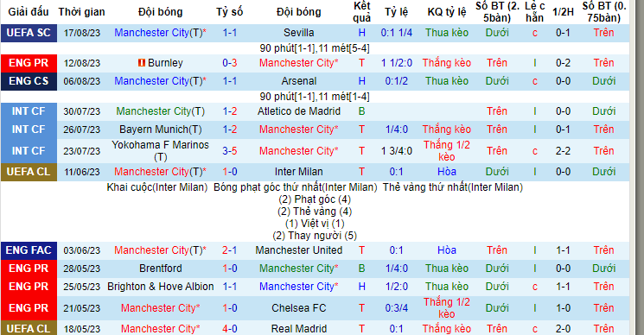Select the ENG FAC league label
Image resolution: width=644 pixels, height=335 pixels.
(29, 250)
